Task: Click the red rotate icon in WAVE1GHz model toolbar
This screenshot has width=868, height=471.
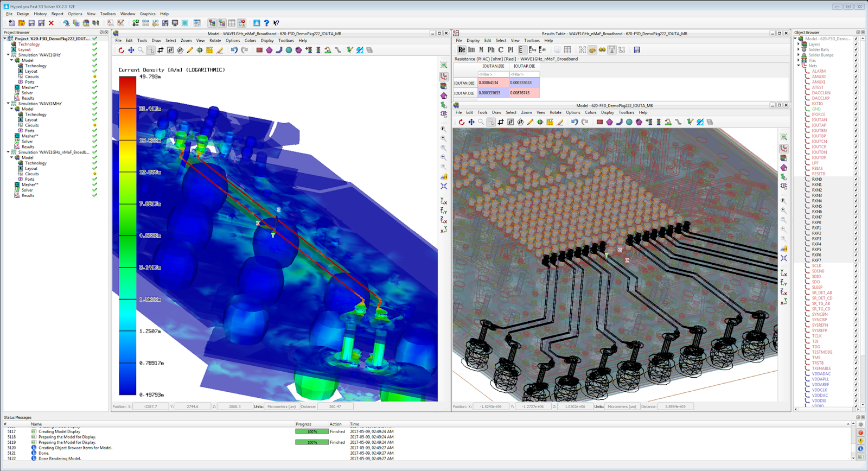Action: pos(121,50)
